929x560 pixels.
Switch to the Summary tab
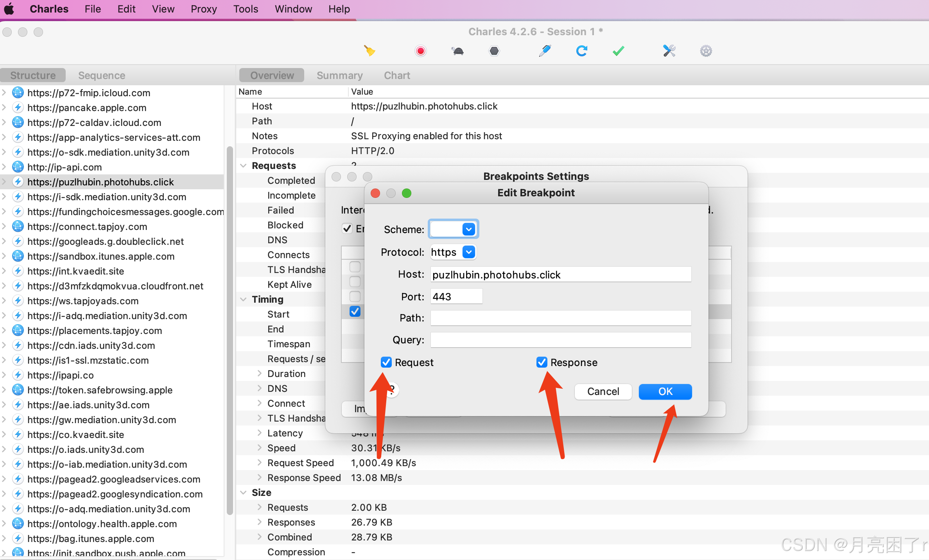339,75
